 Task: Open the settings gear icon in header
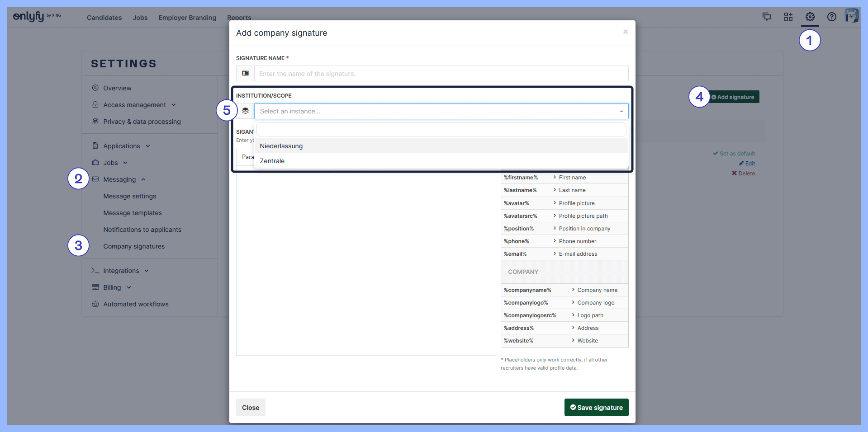pyautogui.click(x=810, y=17)
